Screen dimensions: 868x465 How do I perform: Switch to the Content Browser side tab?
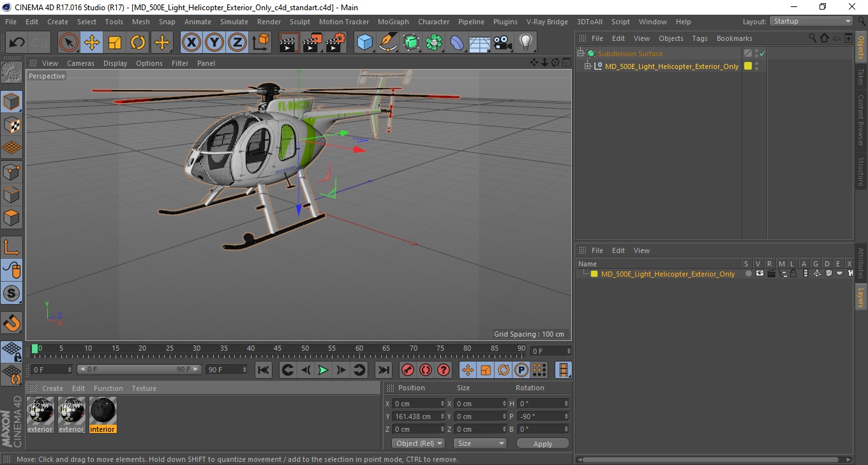[x=861, y=120]
